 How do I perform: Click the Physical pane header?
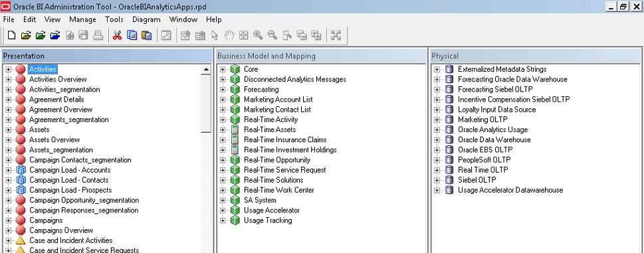[x=535, y=56]
